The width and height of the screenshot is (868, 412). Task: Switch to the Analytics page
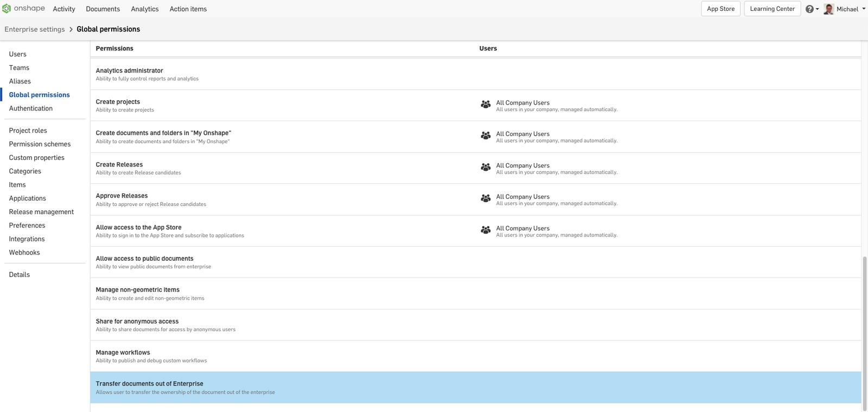click(x=145, y=9)
